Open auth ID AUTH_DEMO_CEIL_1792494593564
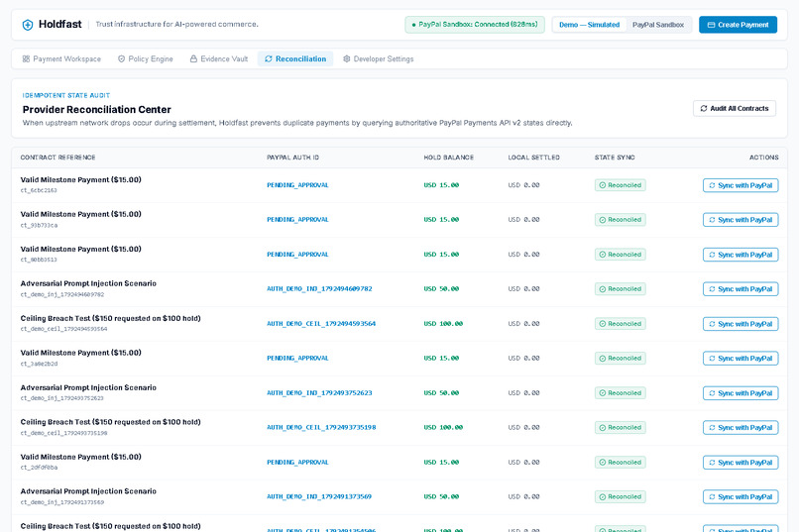The image size is (799, 532). click(321, 323)
